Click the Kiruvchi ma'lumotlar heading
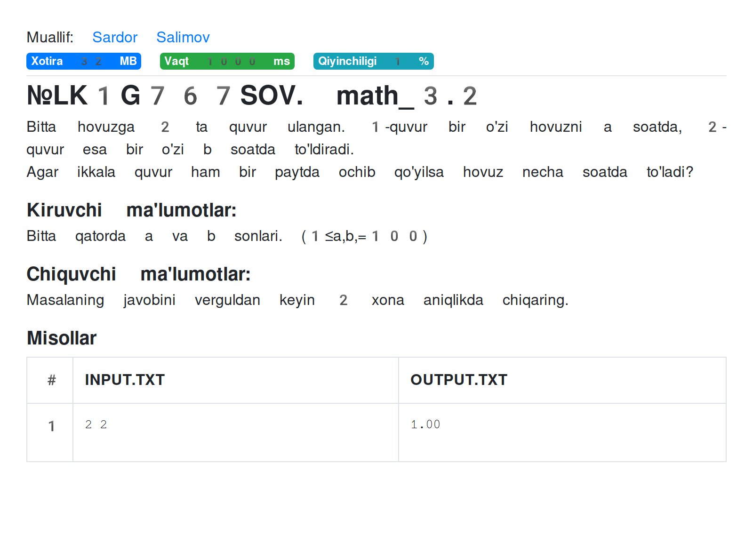Viewport: 753px width, 560px height. (x=132, y=210)
